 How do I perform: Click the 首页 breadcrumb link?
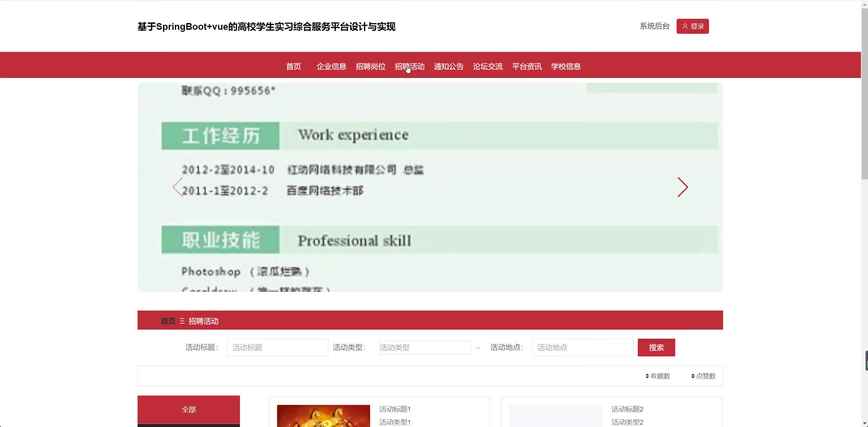point(168,321)
